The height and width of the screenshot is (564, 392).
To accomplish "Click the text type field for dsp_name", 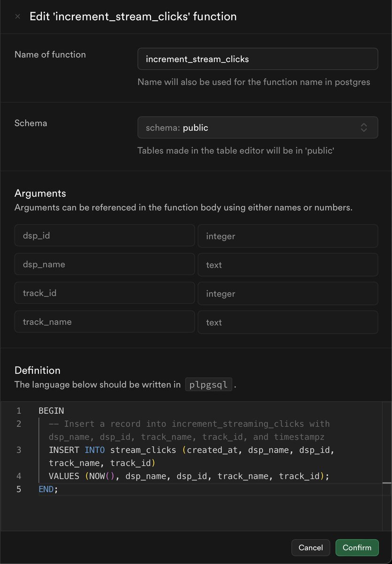I will point(288,265).
